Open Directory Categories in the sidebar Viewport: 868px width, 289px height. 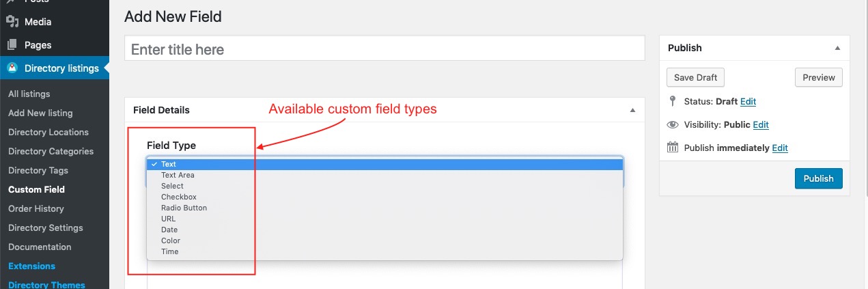click(x=51, y=151)
